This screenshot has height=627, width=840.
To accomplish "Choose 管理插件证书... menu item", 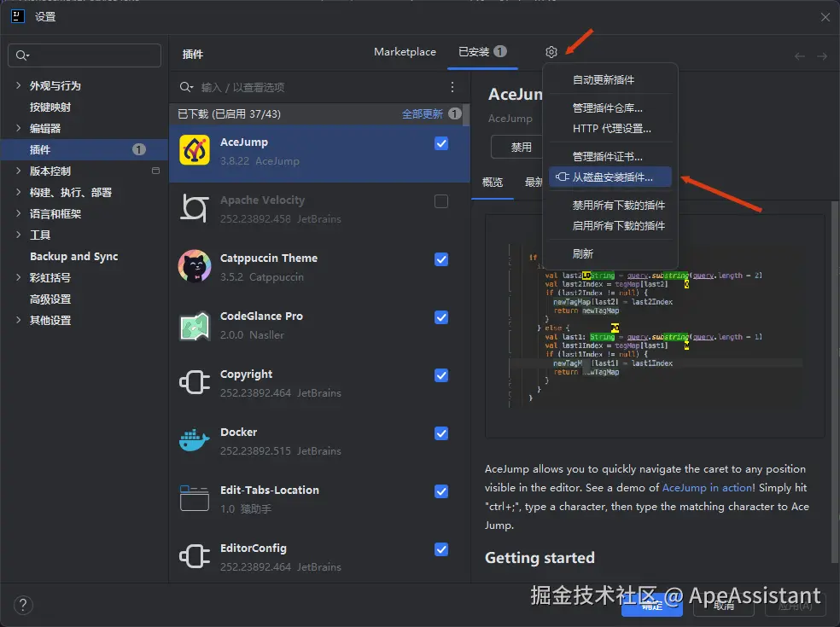I will tap(610, 156).
